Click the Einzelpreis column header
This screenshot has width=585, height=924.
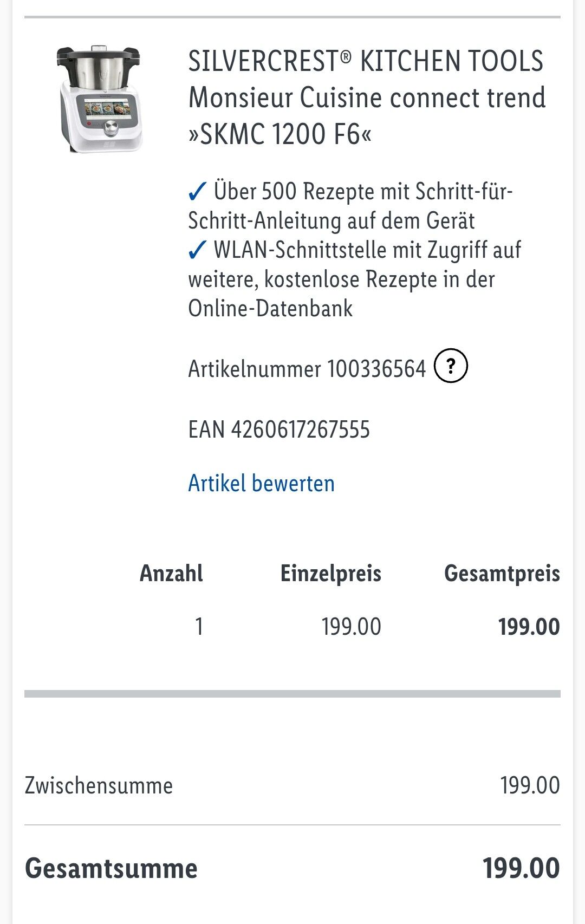[330, 573]
